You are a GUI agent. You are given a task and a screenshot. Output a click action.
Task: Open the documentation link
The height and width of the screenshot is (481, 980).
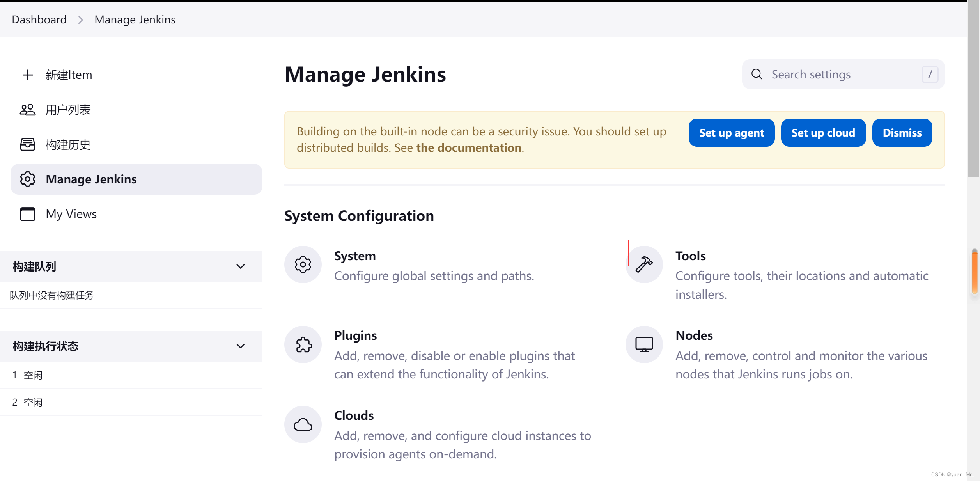(x=469, y=148)
